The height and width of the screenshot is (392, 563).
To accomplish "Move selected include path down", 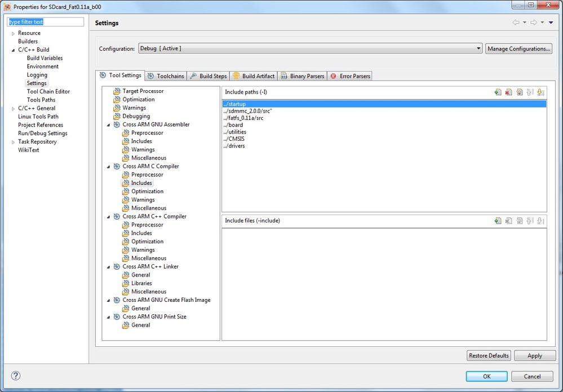I will pos(540,92).
